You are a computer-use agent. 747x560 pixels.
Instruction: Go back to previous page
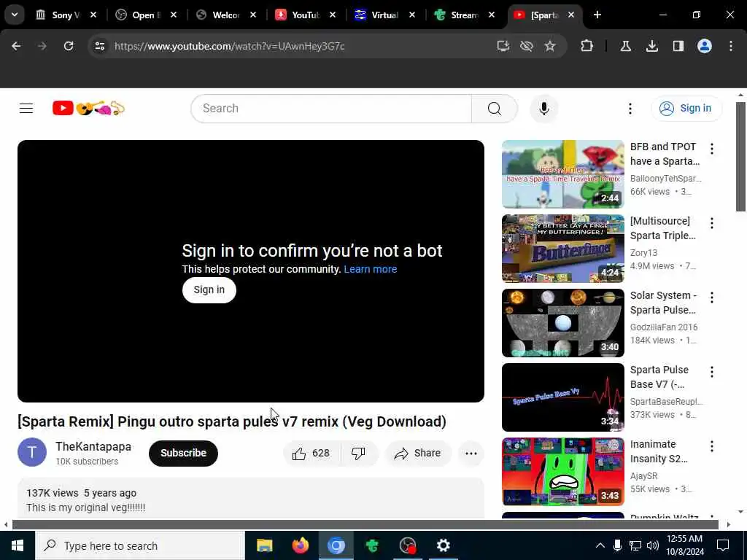tap(16, 46)
